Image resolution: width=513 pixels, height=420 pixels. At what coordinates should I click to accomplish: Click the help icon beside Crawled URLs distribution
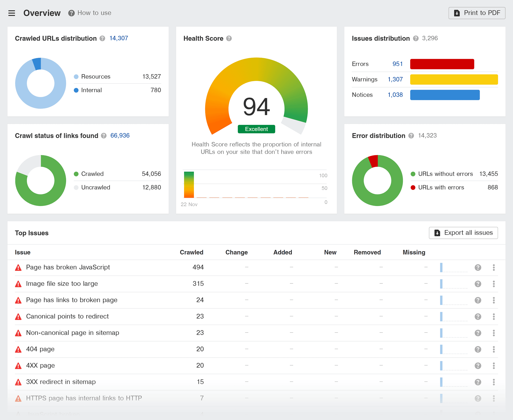point(103,38)
